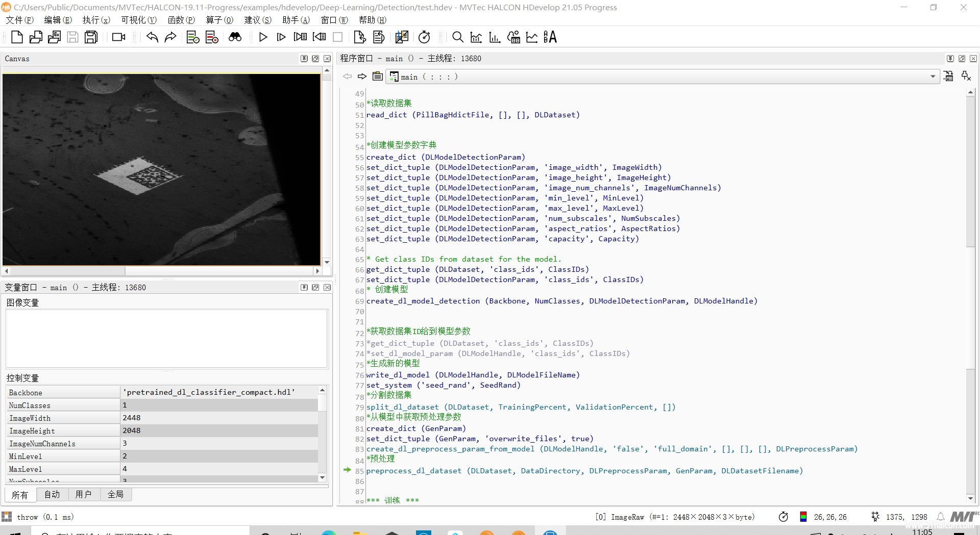Click the Backbone variable value cell

[219, 392]
